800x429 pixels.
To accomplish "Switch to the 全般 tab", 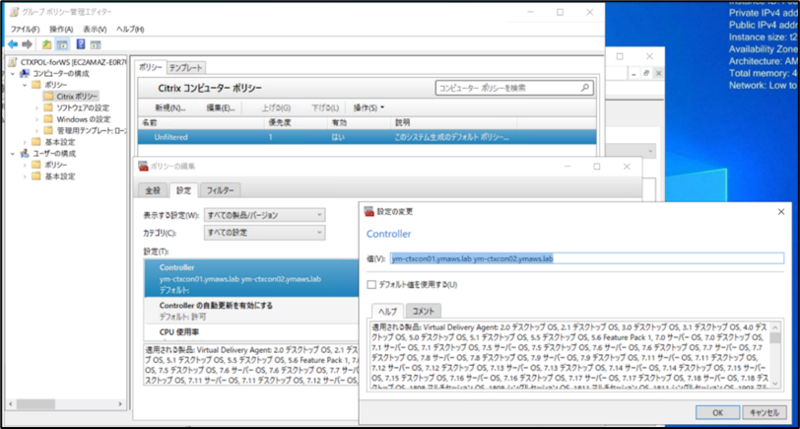I will (153, 190).
